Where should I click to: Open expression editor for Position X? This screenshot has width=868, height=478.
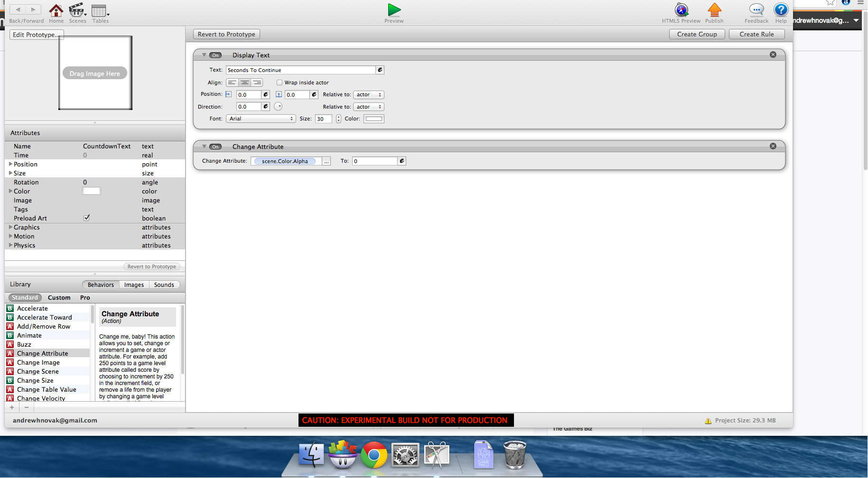coord(266,94)
